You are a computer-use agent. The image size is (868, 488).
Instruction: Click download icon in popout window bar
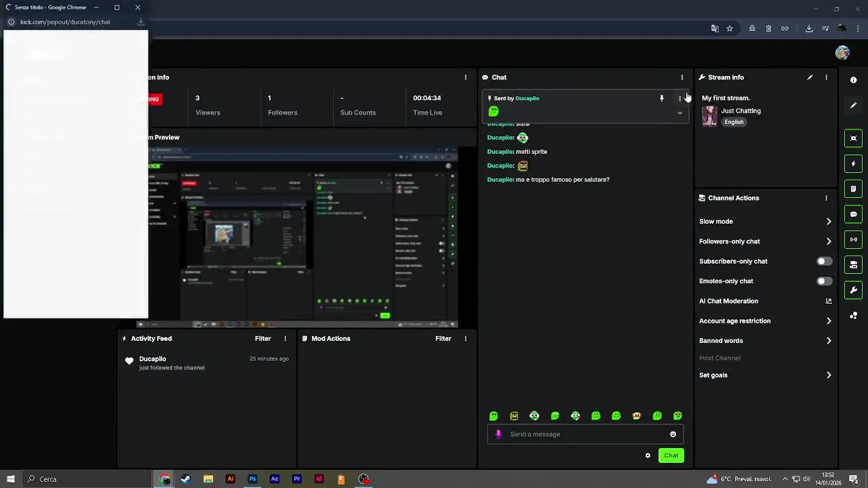140,22
